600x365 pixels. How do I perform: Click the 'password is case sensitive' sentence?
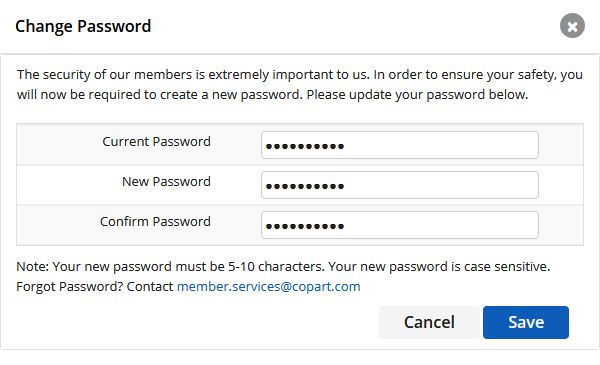pyautogui.click(x=439, y=267)
